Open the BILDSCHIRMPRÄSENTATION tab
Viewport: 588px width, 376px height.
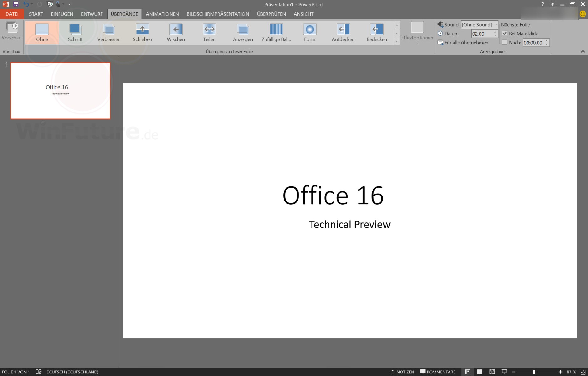click(218, 14)
